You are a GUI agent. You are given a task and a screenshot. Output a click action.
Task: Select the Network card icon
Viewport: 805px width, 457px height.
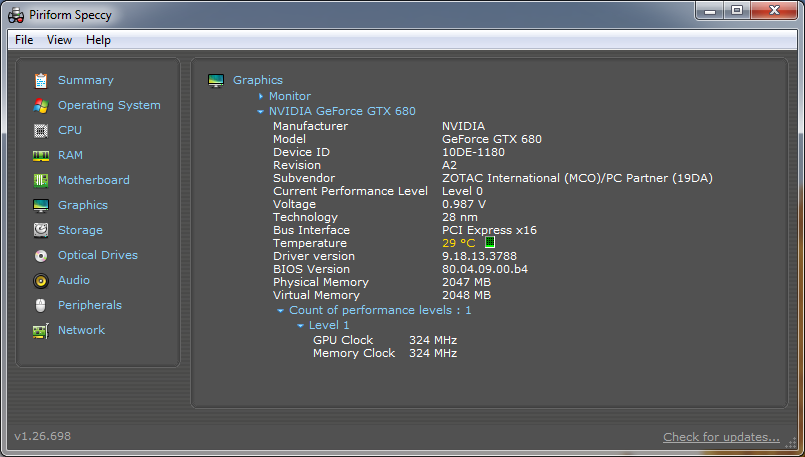click(41, 330)
